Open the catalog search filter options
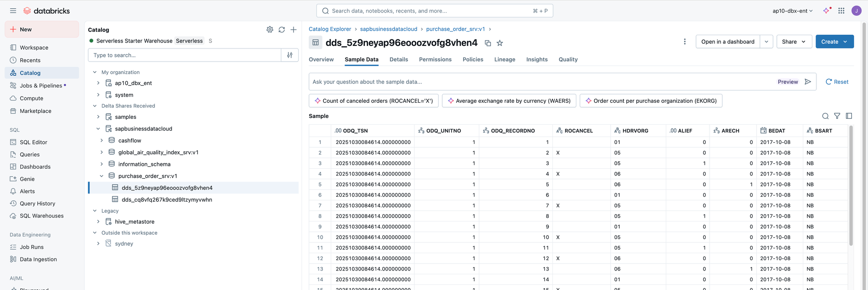 click(x=289, y=55)
